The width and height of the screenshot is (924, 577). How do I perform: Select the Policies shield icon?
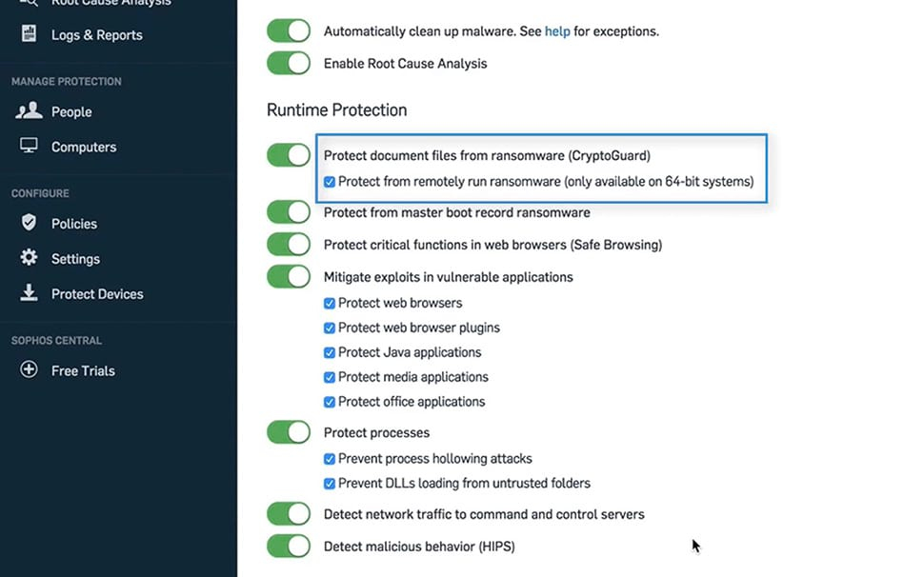pos(29,223)
